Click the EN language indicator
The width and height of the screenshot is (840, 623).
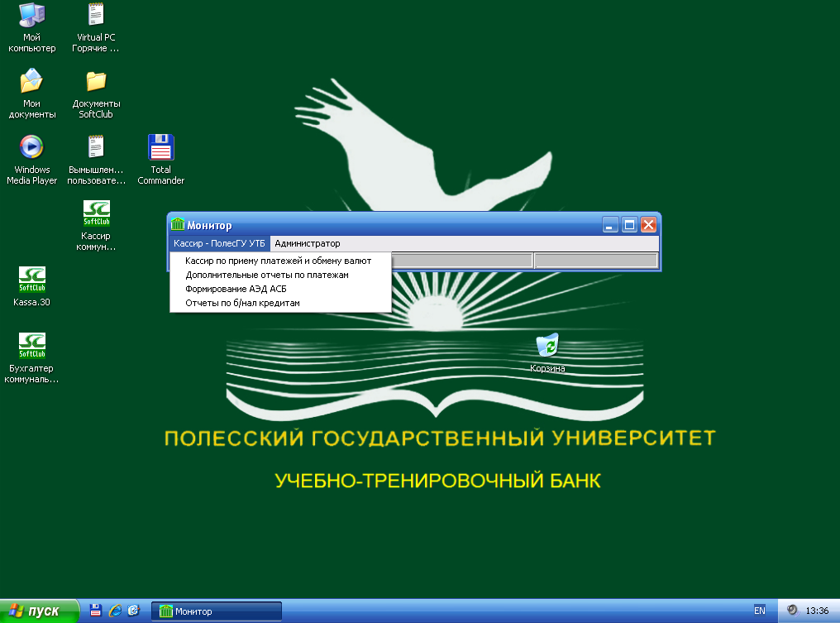click(x=760, y=611)
